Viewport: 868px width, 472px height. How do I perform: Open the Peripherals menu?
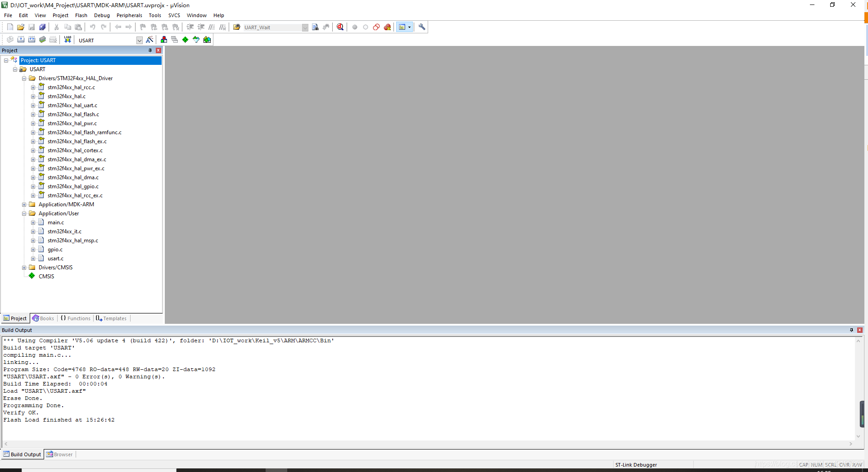(129, 15)
